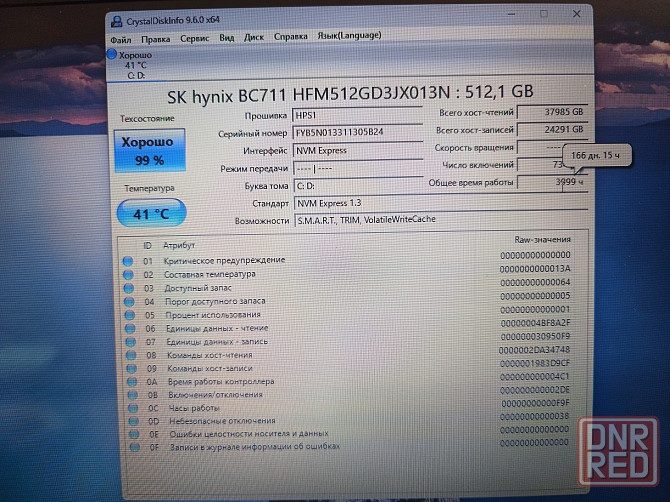Click status icon for Время работы контроллера
670x502 pixels.
132,382
